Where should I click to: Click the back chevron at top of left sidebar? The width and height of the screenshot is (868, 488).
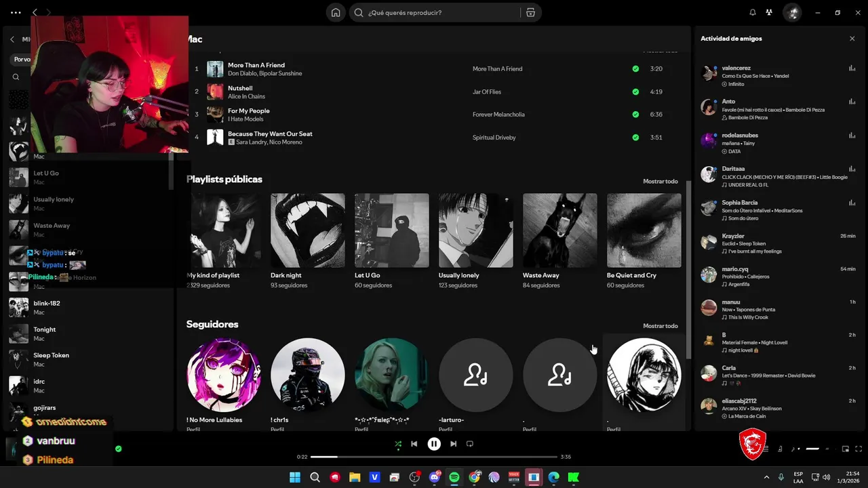point(12,39)
